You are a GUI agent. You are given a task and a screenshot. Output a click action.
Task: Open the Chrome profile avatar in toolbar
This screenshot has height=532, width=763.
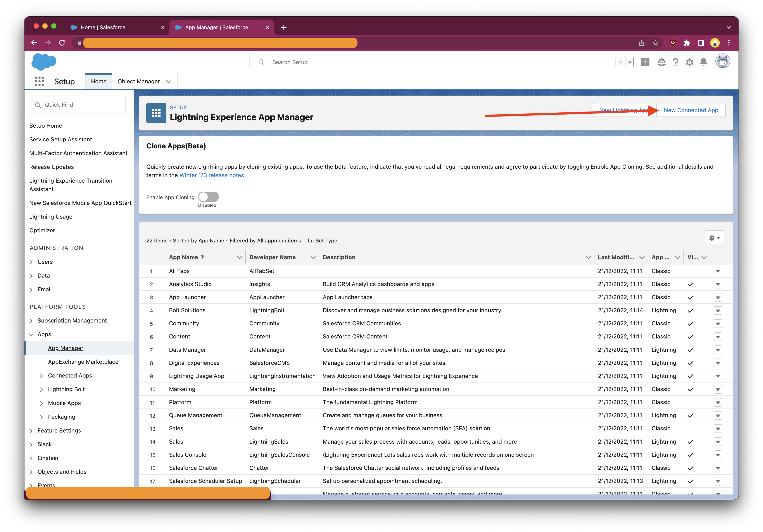click(x=715, y=43)
